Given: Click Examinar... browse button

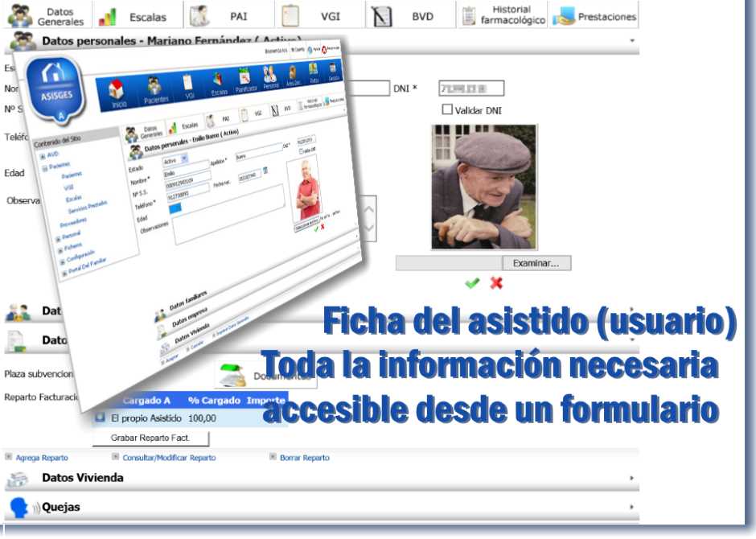Looking at the screenshot, I should click(536, 263).
